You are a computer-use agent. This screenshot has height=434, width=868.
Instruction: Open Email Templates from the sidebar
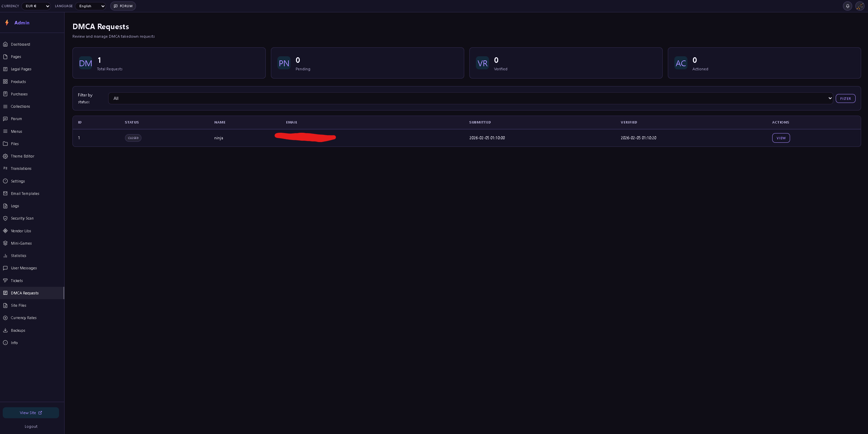click(x=25, y=193)
